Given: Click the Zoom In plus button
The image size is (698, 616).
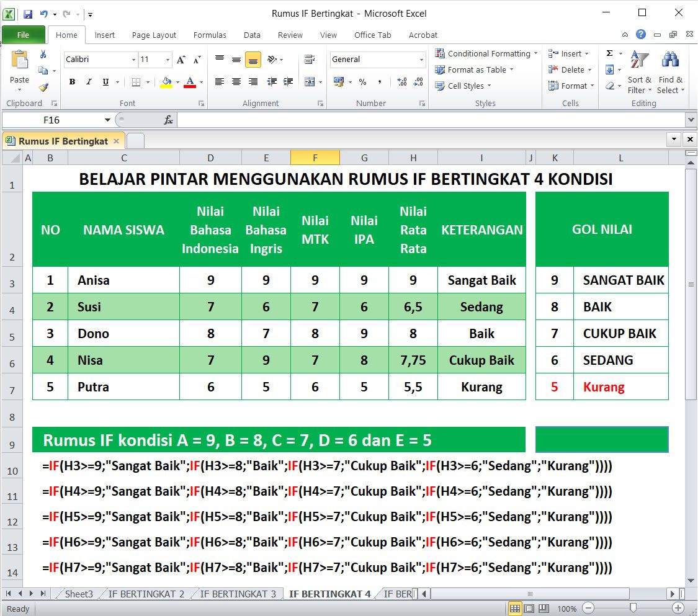Looking at the screenshot, I should coord(678,608).
